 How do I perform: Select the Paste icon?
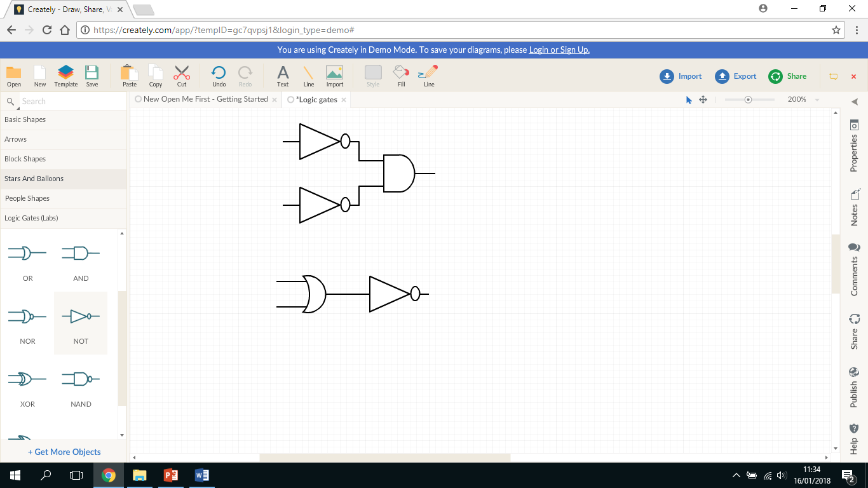(128, 74)
